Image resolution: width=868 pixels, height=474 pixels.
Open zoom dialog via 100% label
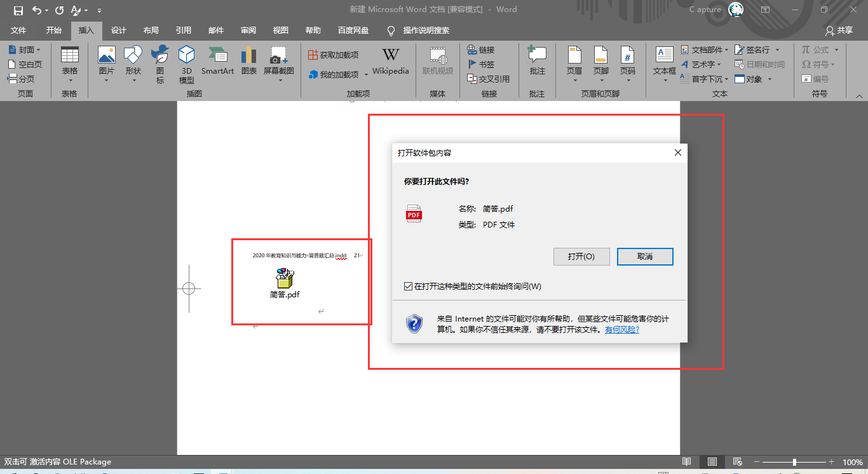[853, 462]
